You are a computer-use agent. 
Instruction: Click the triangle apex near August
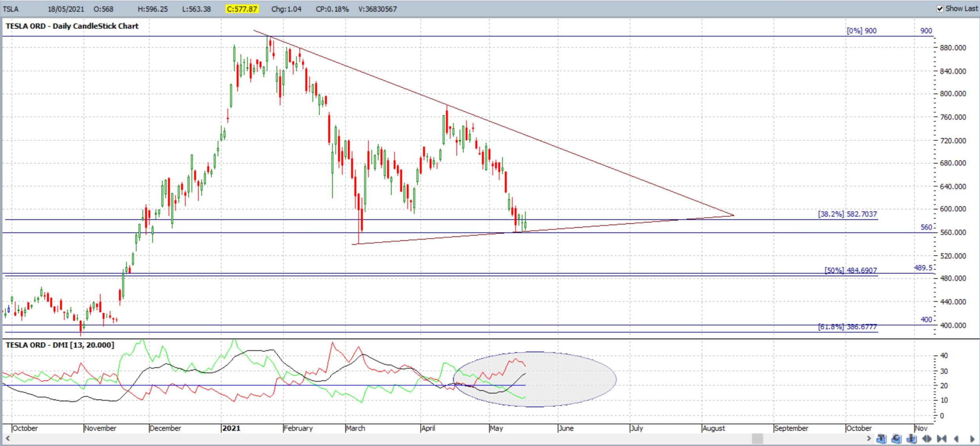pos(733,215)
